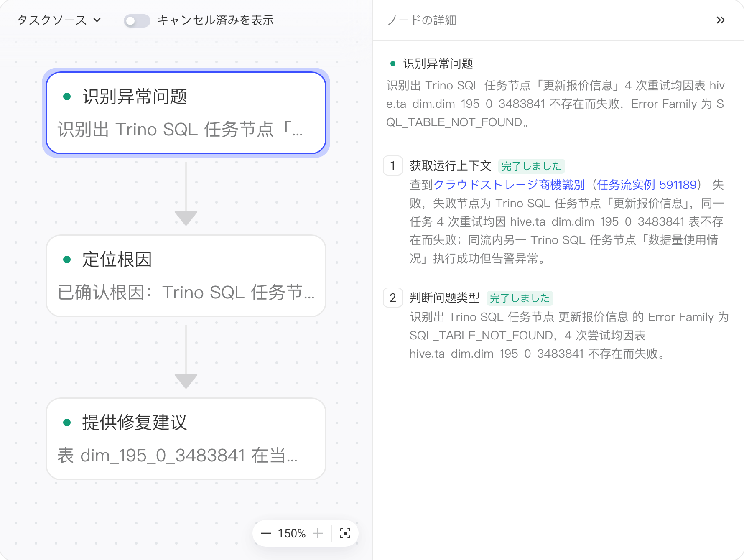Click the step number 2 badge
The width and height of the screenshot is (744, 560).
pos(393,298)
